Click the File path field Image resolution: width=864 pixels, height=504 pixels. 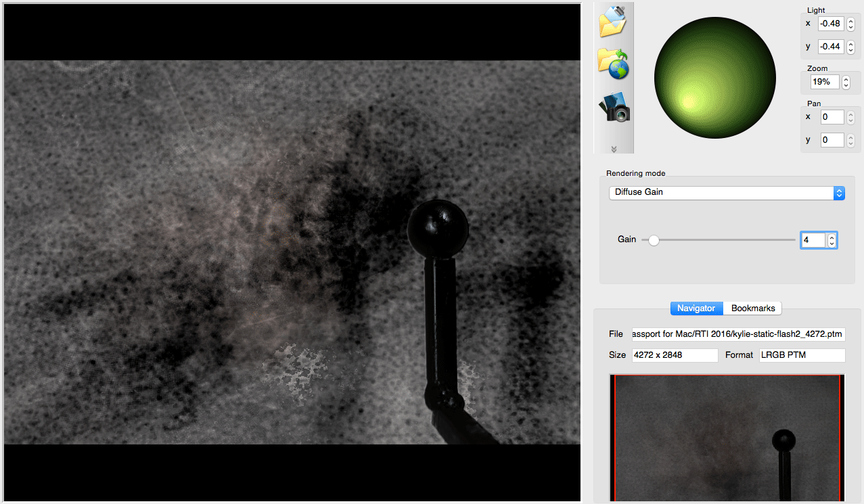(x=738, y=334)
